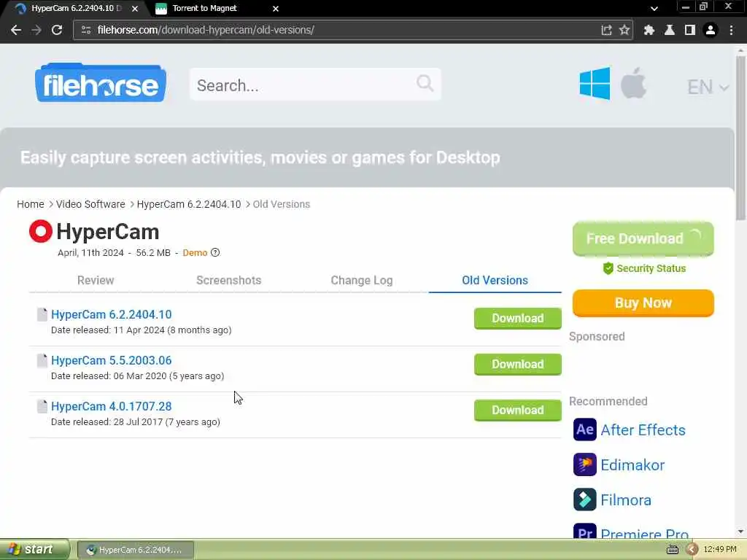Click the keyboard icon in system tray
The height and width of the screenshot is (560, 747).
click(672, 550)
